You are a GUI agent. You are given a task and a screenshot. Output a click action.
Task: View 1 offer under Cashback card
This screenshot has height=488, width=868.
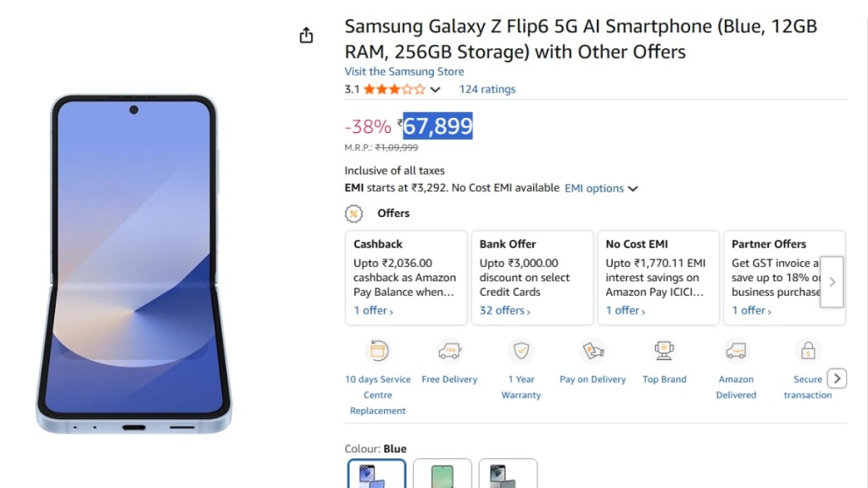pos(373,311)
